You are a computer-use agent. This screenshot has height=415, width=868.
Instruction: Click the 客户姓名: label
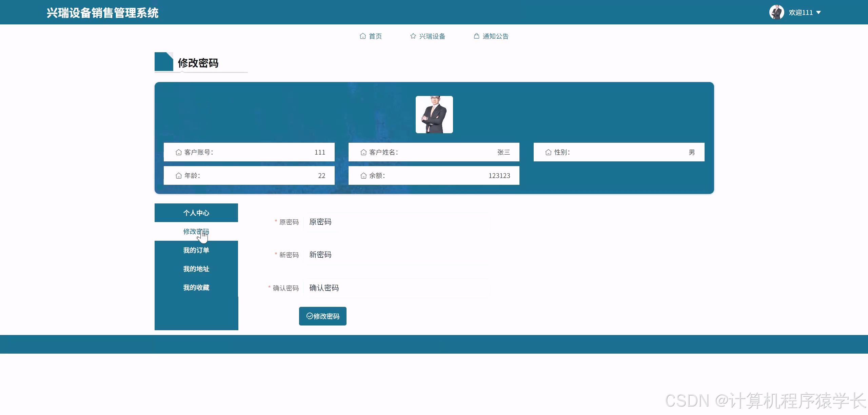(383, 152)
